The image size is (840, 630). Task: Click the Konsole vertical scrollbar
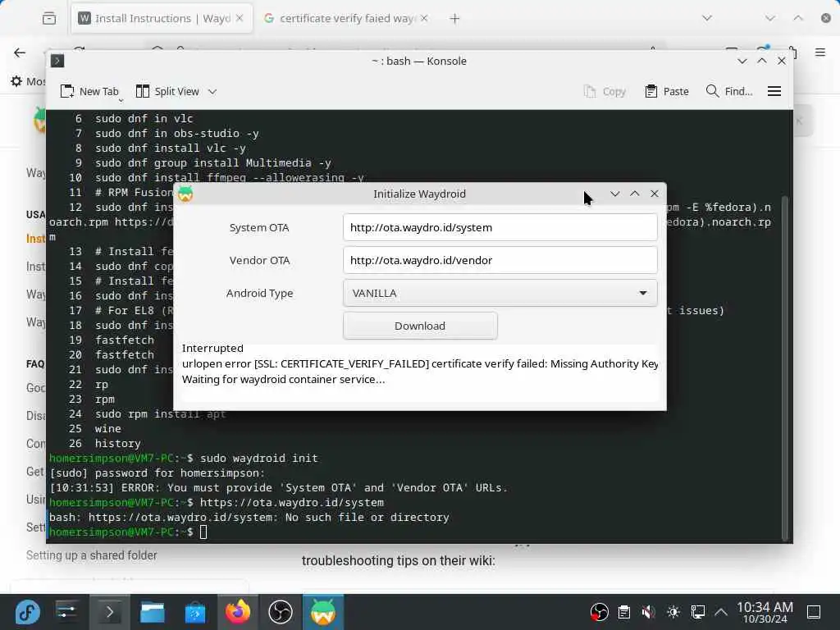click(785, 368)
